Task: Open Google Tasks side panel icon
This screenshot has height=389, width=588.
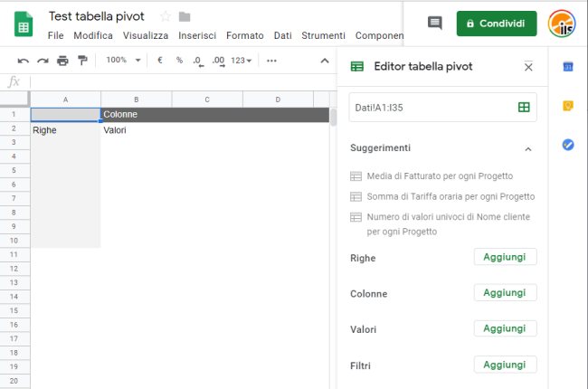Action: [568, 145]
